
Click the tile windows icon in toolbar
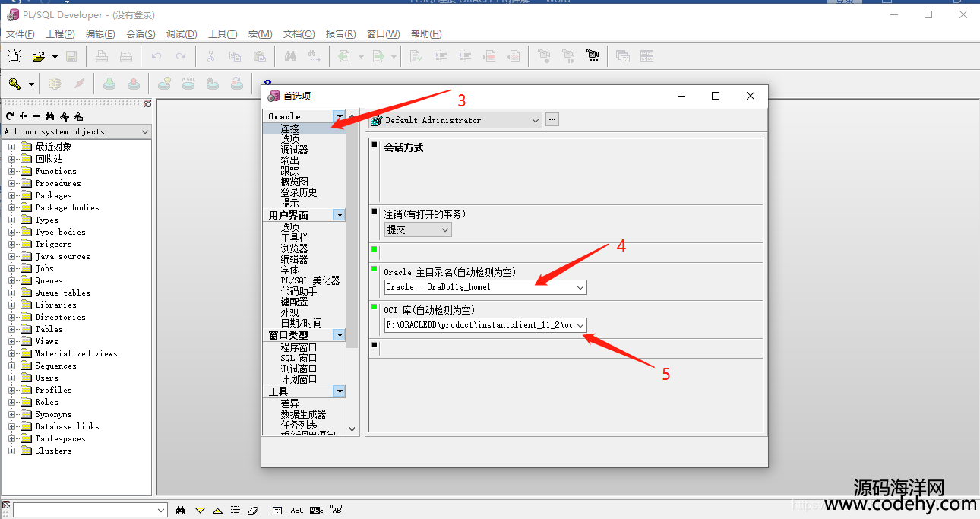point(646,56)
